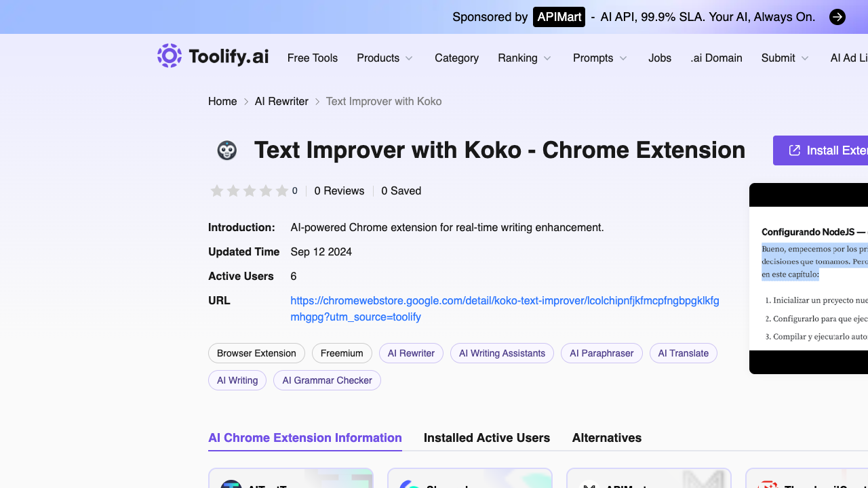Switch to AI Chrome Extension Information tab
Image resolution: width=868 pixels, height=488 pixels.
305,438
